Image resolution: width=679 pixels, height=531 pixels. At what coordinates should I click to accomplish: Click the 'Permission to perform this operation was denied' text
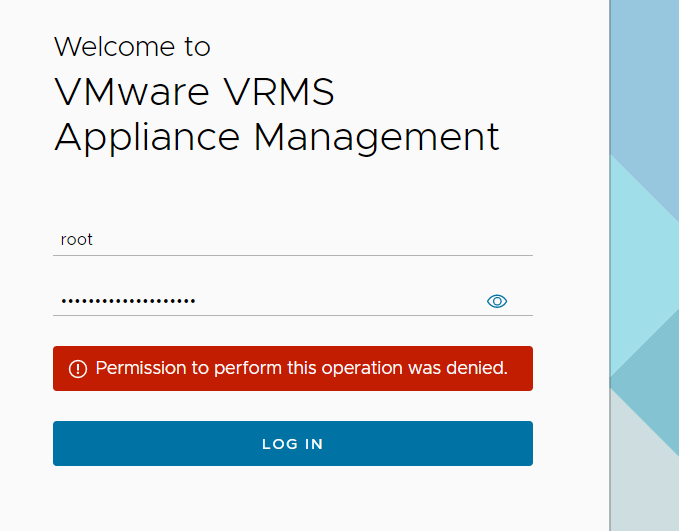point(301,368)
